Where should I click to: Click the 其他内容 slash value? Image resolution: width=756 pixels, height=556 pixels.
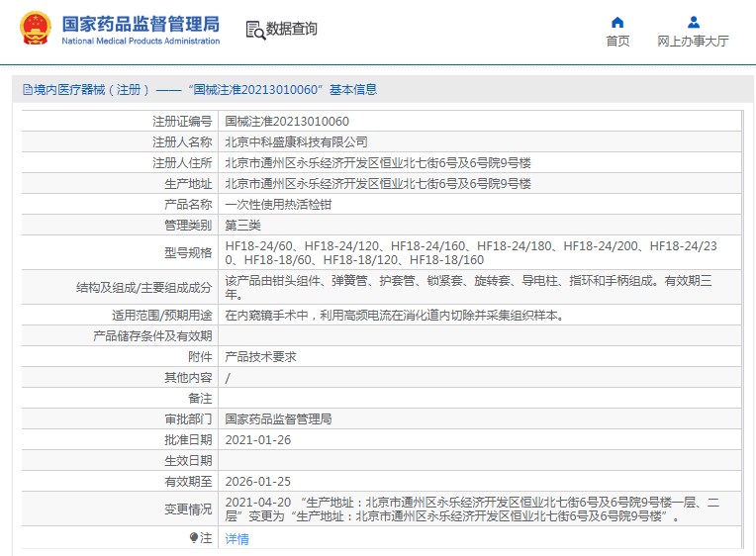tap(228, 378)
